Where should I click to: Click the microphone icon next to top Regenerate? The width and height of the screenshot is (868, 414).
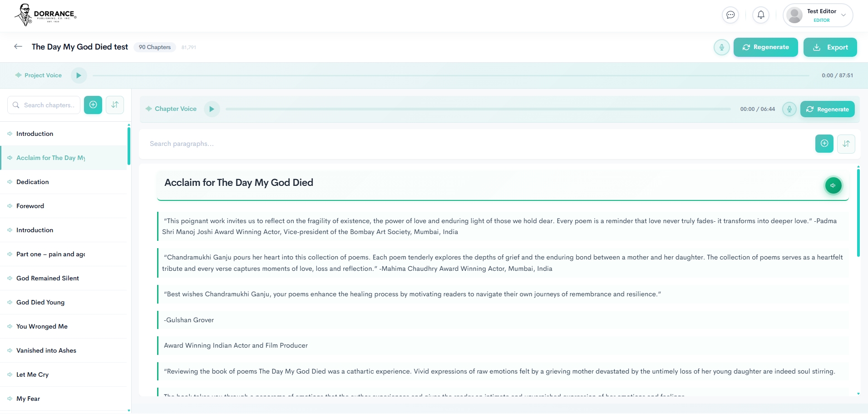pos(721,47)
